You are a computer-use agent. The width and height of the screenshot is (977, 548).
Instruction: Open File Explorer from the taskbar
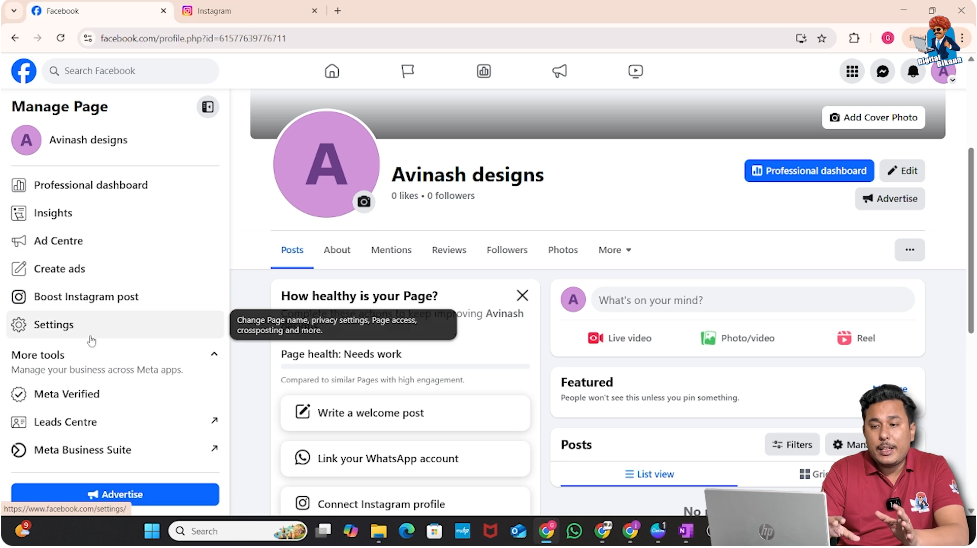point(378,531)
